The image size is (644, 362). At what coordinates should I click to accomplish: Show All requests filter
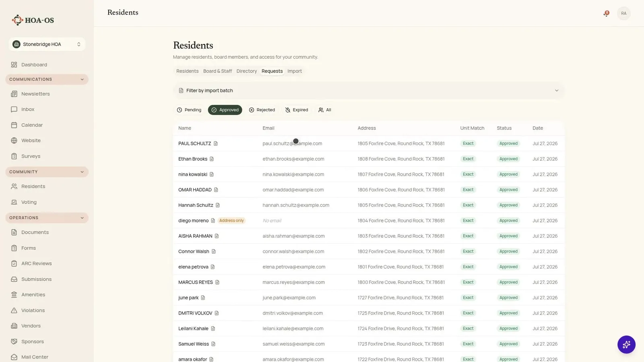click(325, 110)
